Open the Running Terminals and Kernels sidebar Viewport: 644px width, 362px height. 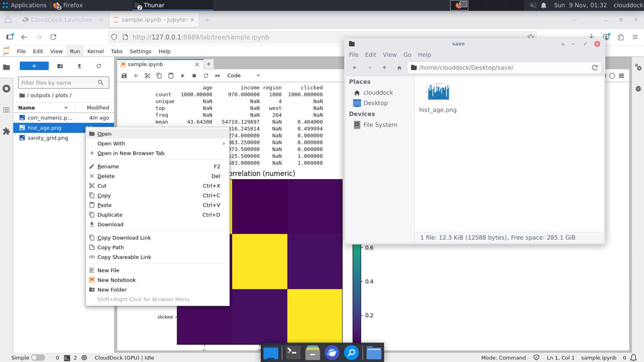(x=6, y=88)
